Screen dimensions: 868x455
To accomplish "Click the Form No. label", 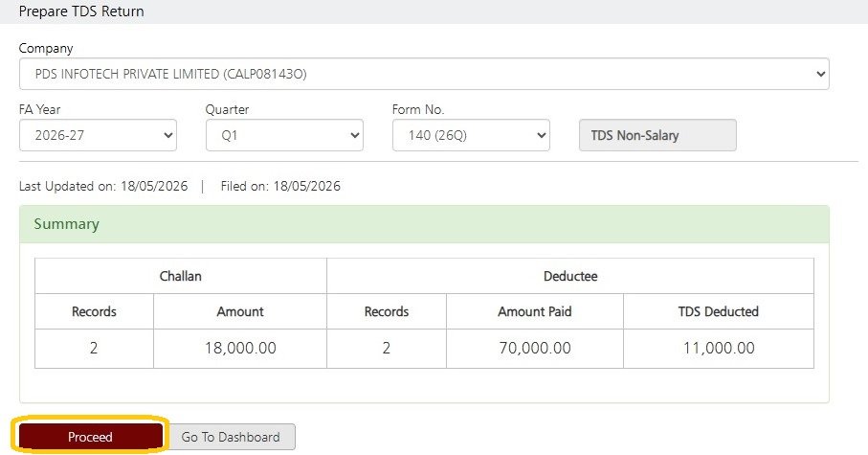I will pos(418,109).
